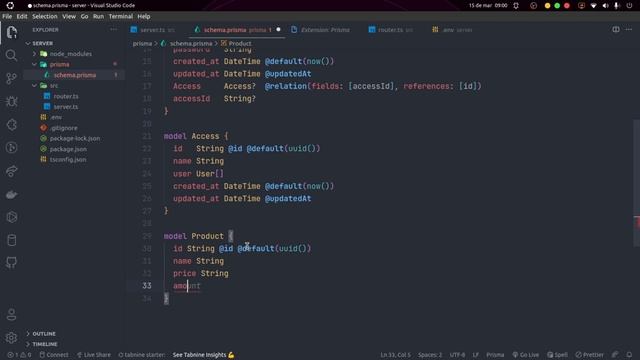Open the Accounts icon in activity bar
Viewport: 640px width, 360px height.
[x=11, y=315]
